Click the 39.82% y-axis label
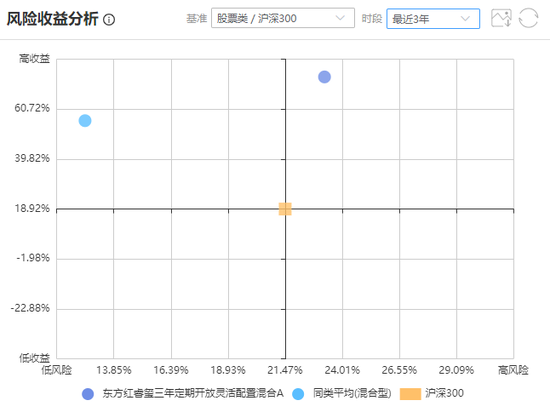The height and width of the screenshot is (412, 550). click(32, 158)
